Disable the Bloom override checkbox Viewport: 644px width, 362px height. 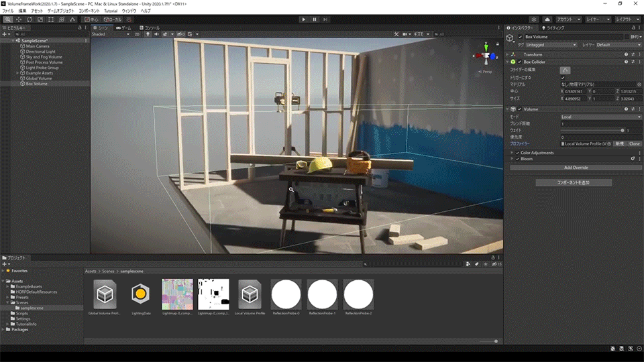pos(517,159)
